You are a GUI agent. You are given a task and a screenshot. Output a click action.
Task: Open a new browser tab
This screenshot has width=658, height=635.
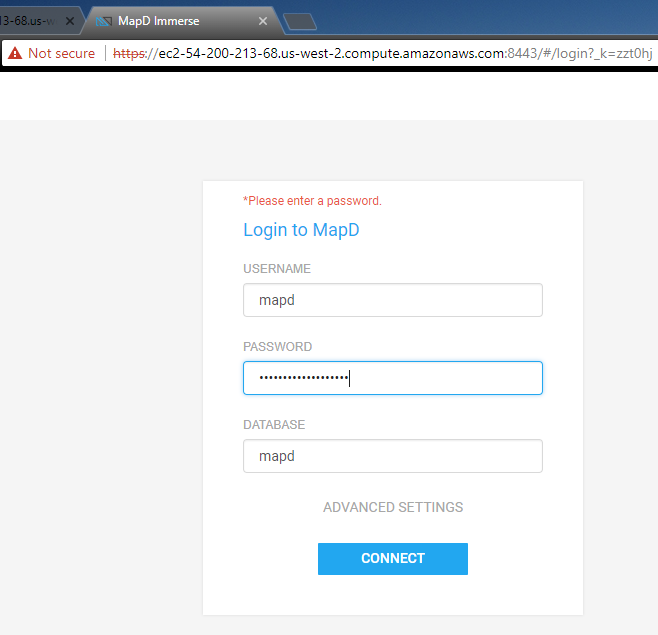[300, 22]
